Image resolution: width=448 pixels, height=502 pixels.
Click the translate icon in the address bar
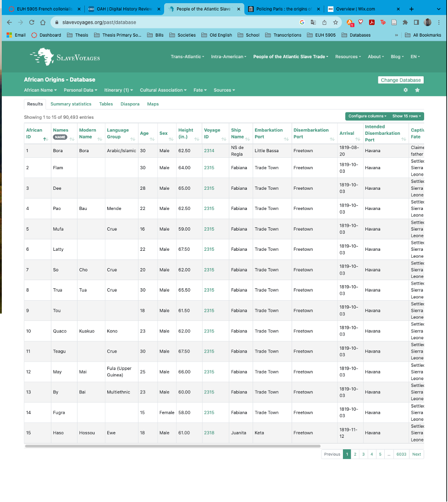point(313,22)
